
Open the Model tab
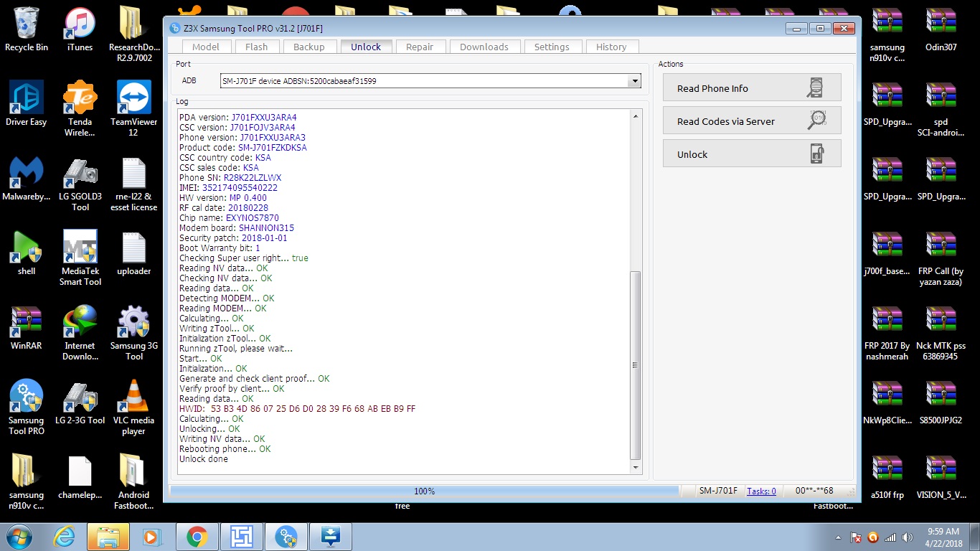206,47
